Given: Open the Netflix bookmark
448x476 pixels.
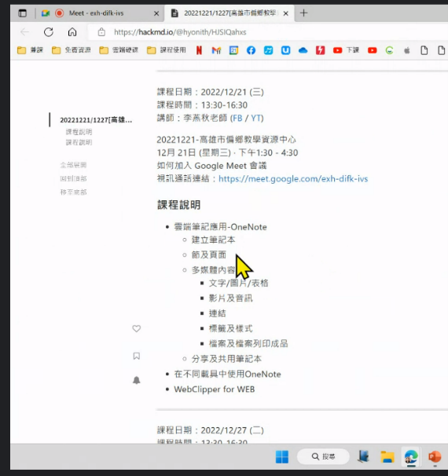Looking at the screenshot, I should tap(200, 50).
